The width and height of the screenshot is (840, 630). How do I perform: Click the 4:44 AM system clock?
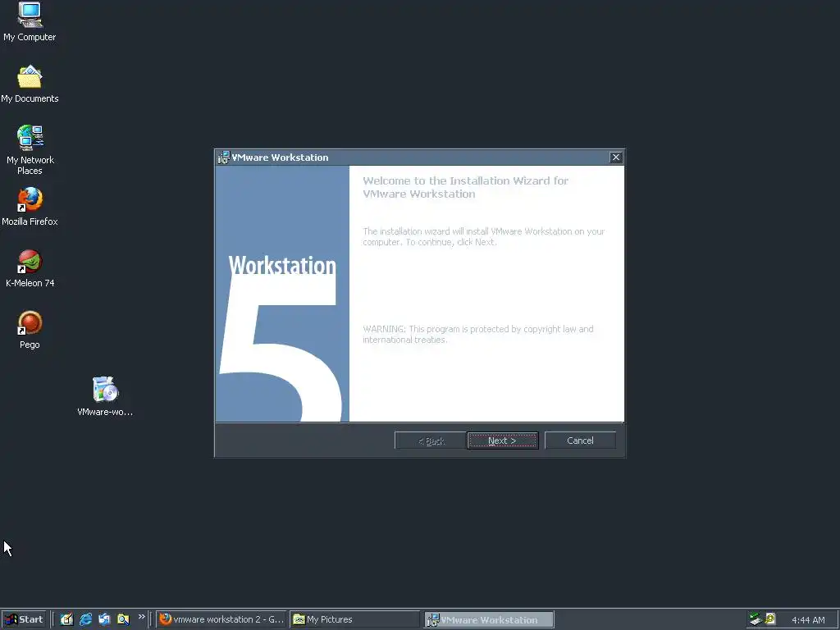point(808,620)
